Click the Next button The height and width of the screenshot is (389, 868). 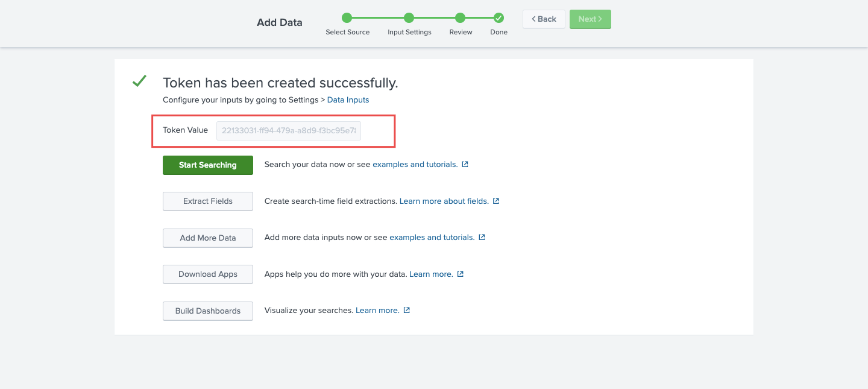(590, 19)
